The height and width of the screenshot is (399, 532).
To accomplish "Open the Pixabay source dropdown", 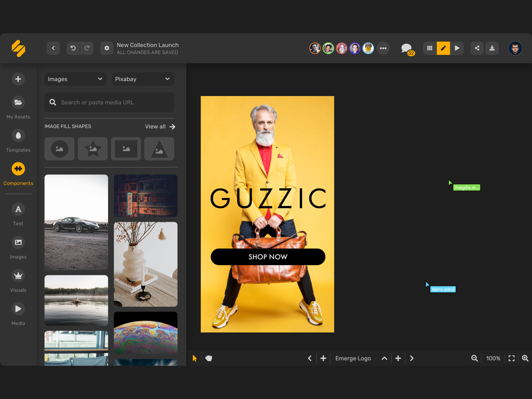I will [143, 79].
